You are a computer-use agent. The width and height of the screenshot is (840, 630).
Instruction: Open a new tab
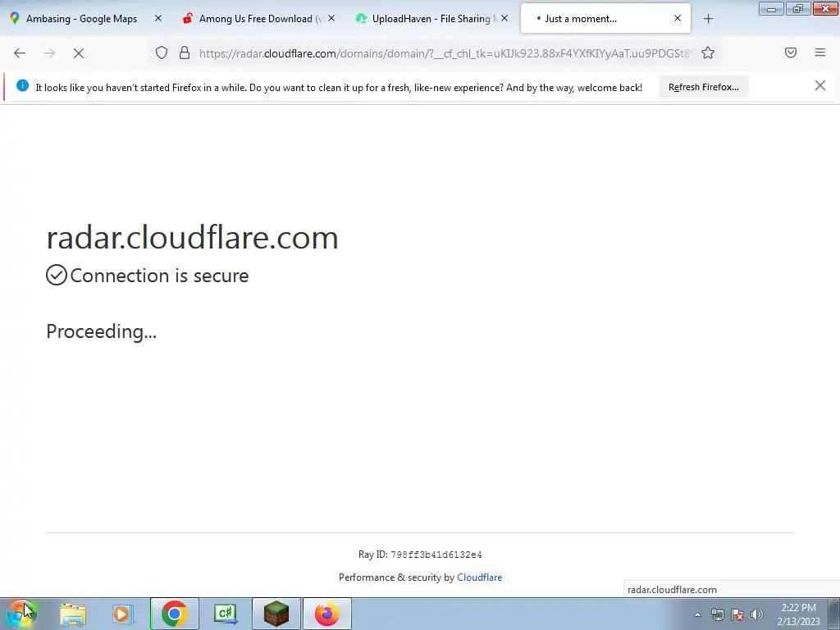[x=708, y=19]
